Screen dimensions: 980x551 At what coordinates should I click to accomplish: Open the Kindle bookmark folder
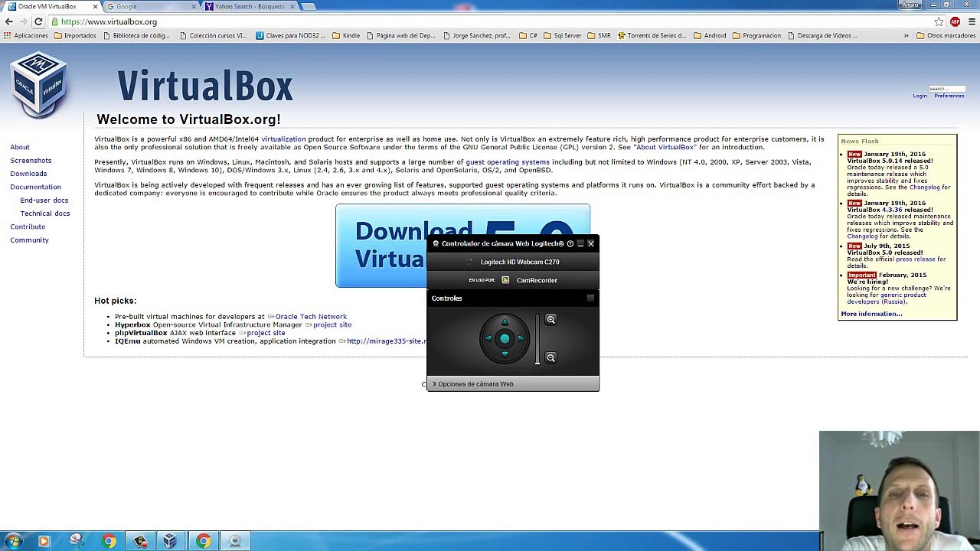(x=346, y=35)
